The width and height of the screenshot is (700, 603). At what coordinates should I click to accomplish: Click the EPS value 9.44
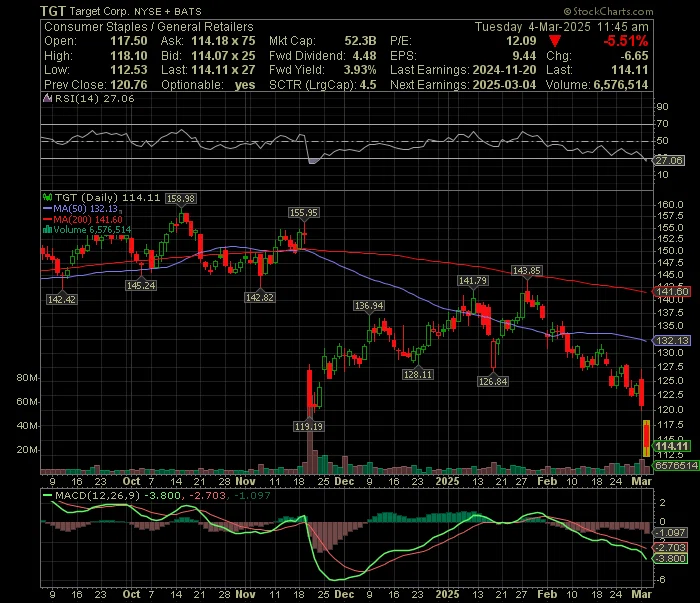[524, 56]
